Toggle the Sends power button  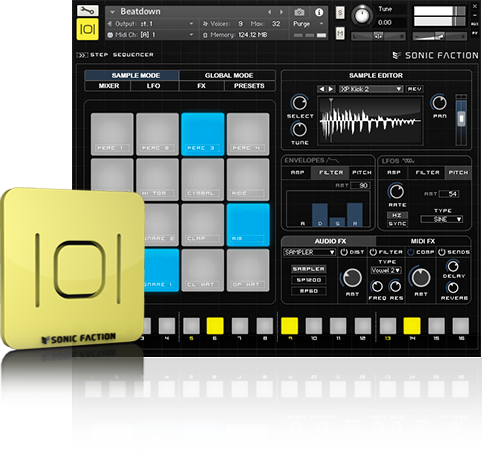point(442,252)
